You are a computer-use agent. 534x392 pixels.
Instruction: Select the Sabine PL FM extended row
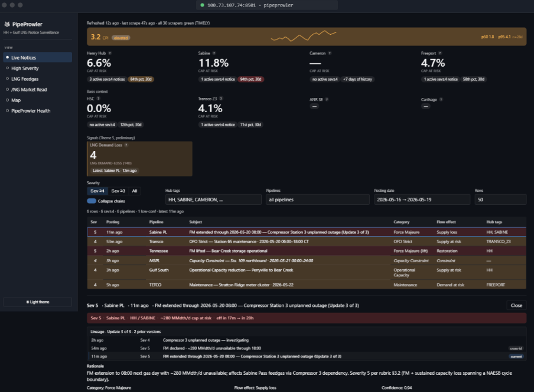[x=307, y=232]
